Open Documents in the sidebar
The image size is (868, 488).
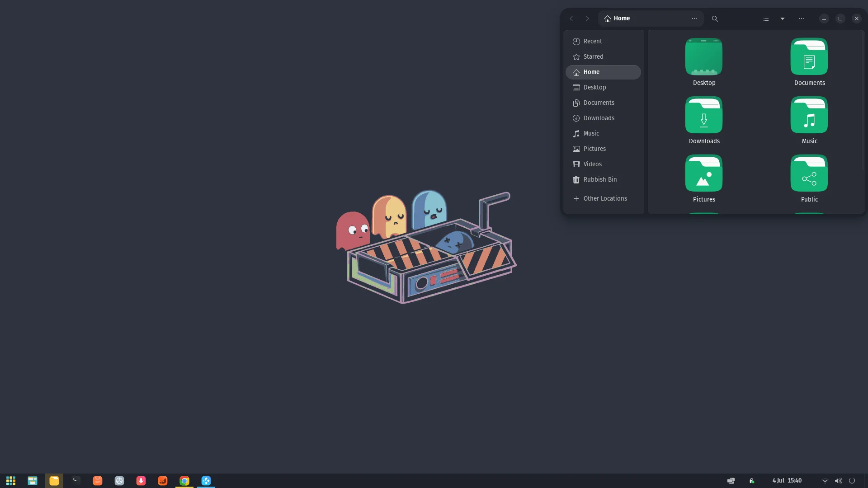(603, 103)
